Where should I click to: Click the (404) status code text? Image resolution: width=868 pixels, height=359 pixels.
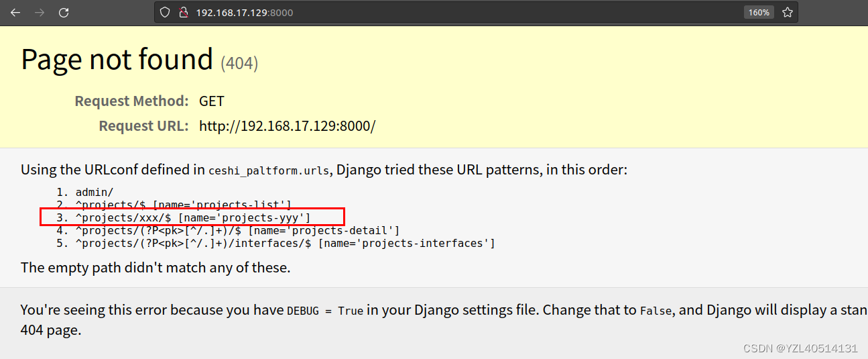(239, 64)
